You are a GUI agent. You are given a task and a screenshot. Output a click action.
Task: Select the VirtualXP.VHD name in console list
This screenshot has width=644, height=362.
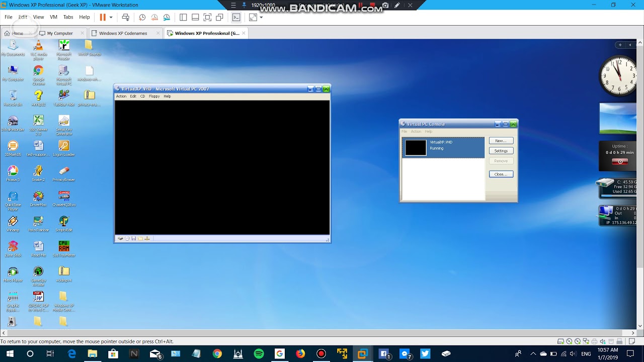441,142
